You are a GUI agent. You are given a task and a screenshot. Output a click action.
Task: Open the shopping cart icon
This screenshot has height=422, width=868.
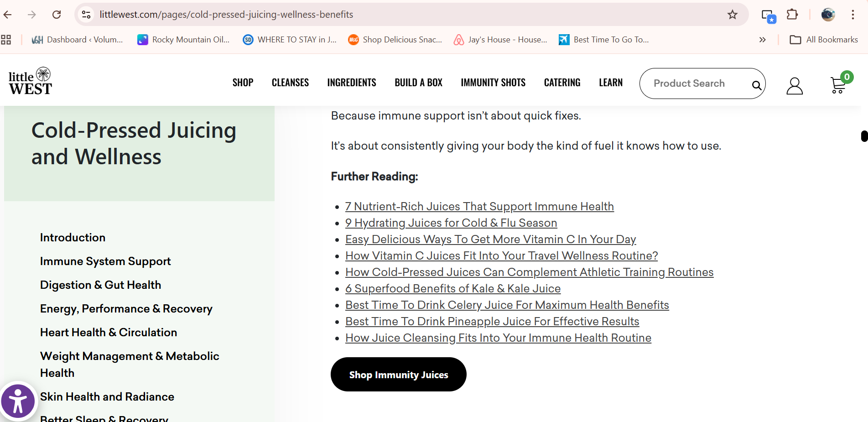pos(838,84)
